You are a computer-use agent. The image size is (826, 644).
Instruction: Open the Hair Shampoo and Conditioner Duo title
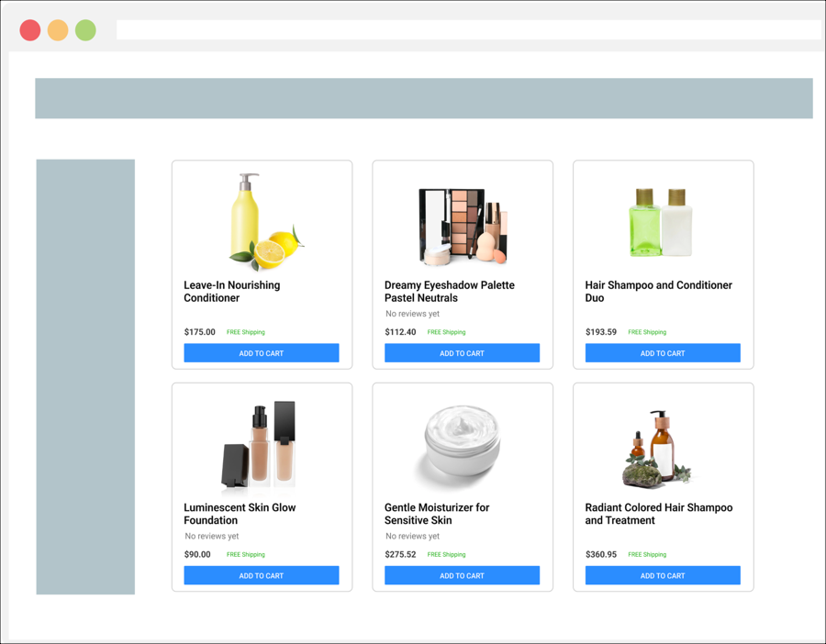pos(658,291)
